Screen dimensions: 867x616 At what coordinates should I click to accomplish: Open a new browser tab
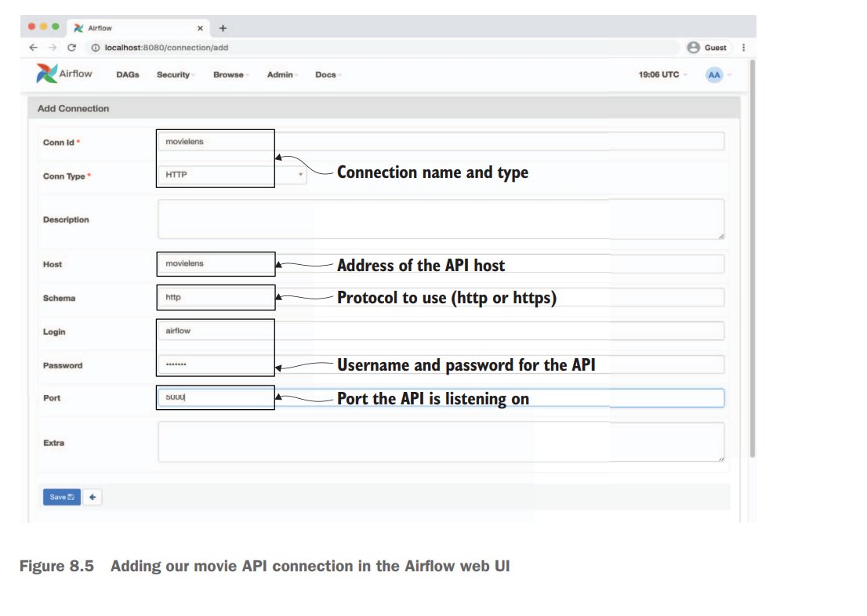click(x=223, y=28)
